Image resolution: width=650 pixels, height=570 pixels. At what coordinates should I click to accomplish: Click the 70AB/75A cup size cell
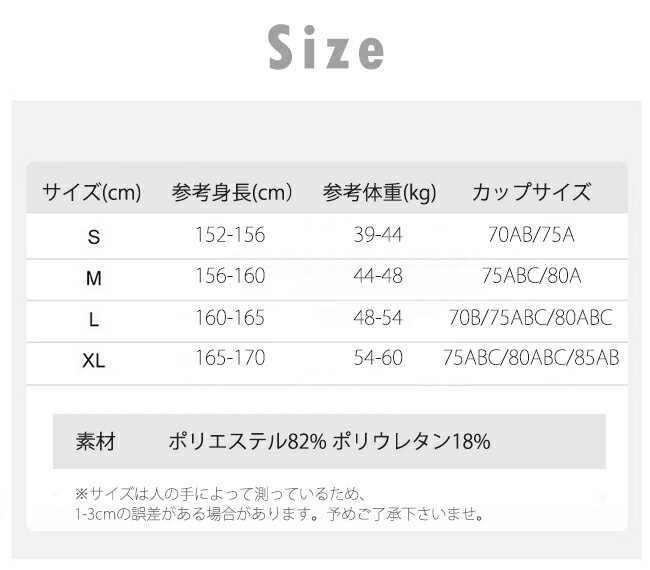pyautogui.click(x=529, y=236)
